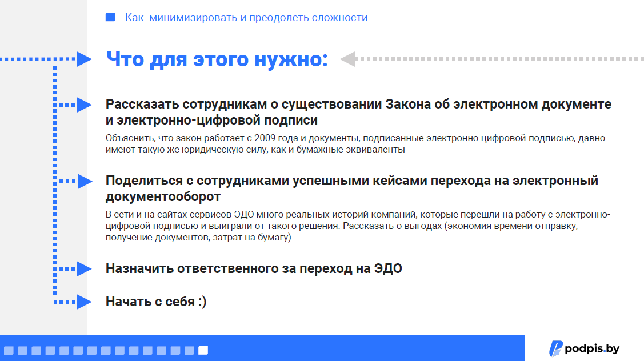The width and height of the screenshot is (644, 361).
Task: Click the podpis.by logo
Action: coord(585,348)
